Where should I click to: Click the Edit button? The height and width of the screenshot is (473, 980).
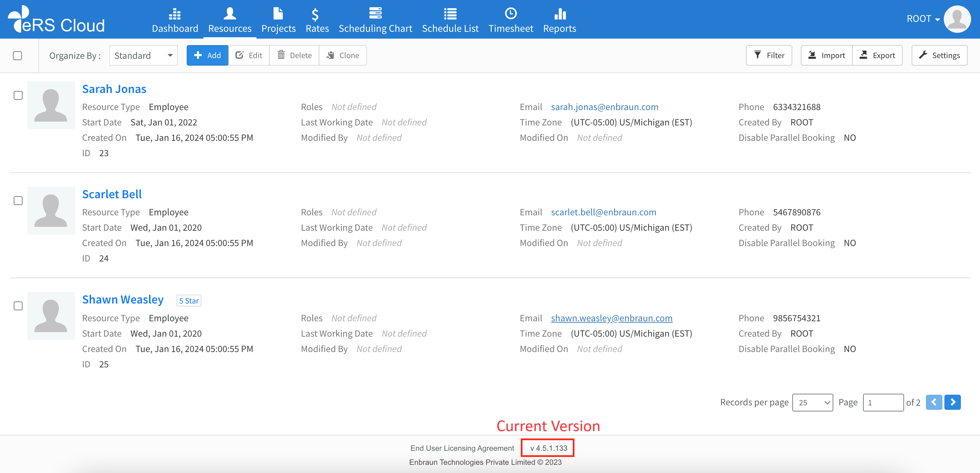(x=249, y=55)
